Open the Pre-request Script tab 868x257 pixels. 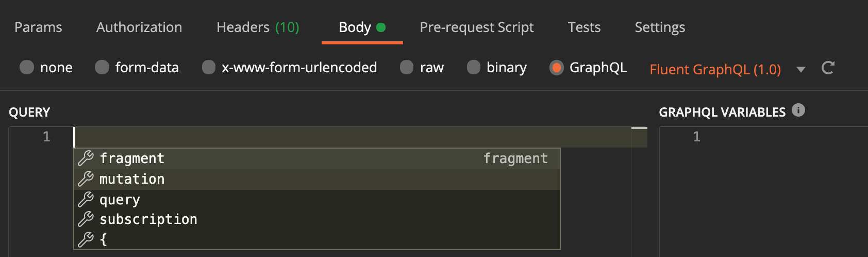click(x=476, y=27)
